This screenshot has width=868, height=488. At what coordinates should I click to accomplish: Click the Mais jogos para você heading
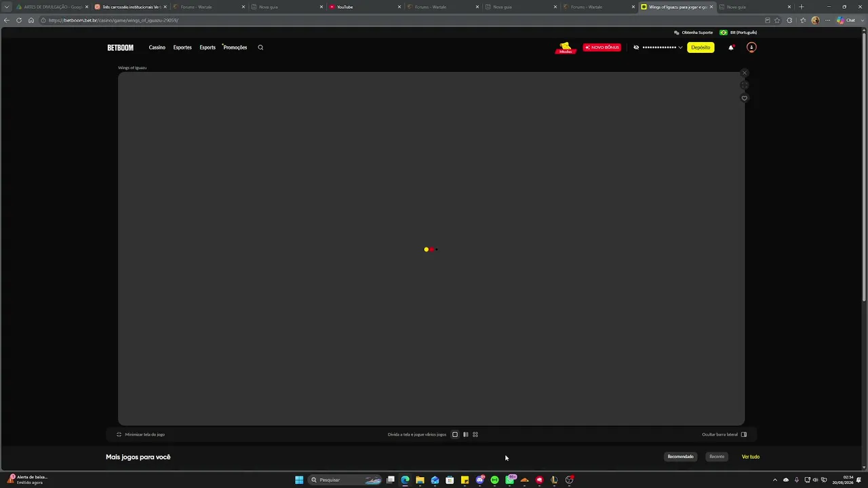point(138,457)
